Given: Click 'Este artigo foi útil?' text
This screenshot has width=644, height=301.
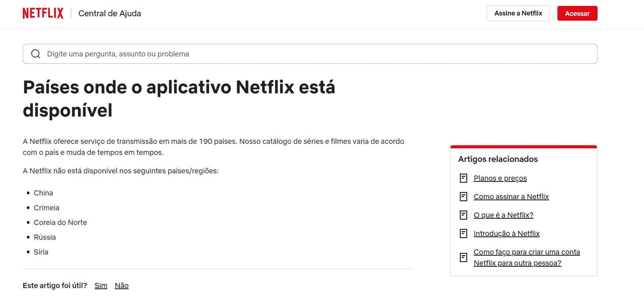Looking at the screenshot, I should pos(55,286).
